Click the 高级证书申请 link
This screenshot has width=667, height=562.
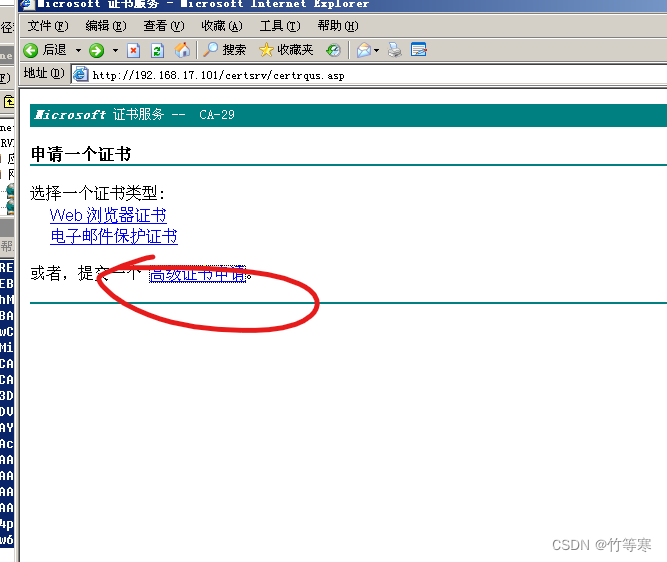point(197,274)
